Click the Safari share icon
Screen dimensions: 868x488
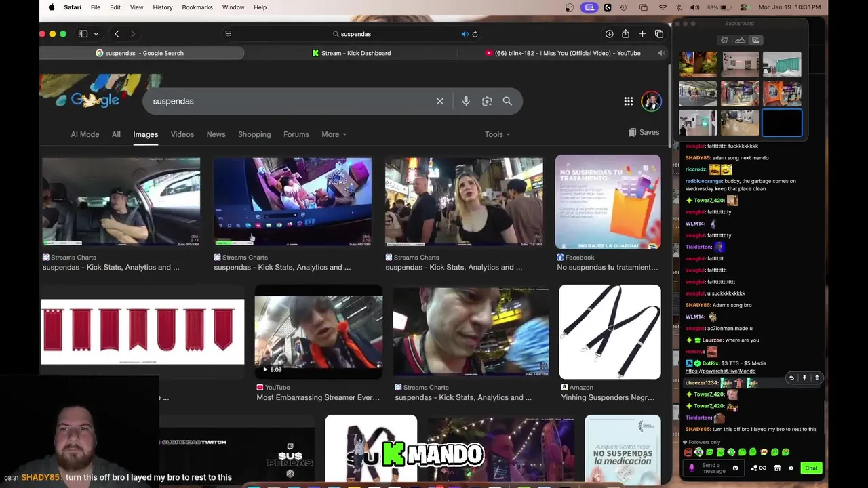(x=625, y=34)
